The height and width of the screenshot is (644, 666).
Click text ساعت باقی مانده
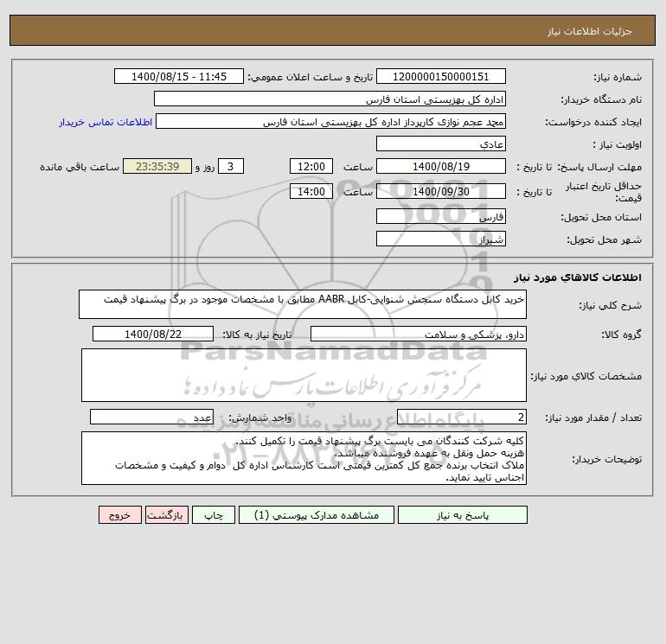tap(80, 167)
